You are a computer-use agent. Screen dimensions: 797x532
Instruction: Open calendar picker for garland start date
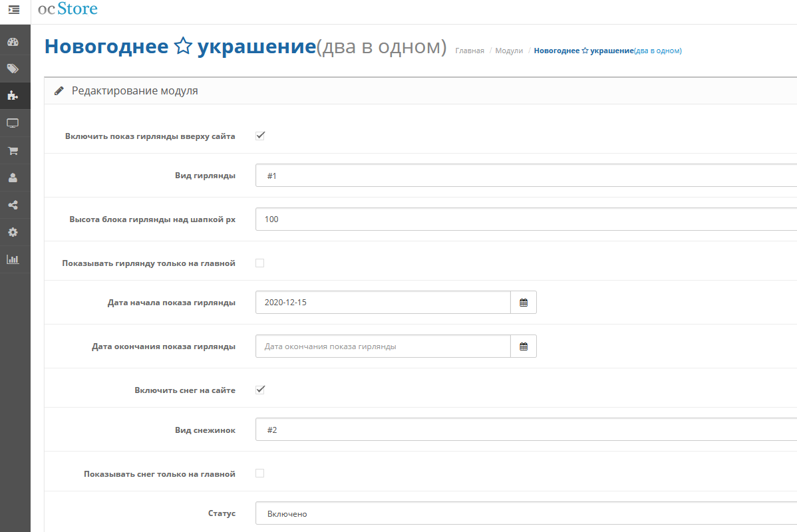524,303
